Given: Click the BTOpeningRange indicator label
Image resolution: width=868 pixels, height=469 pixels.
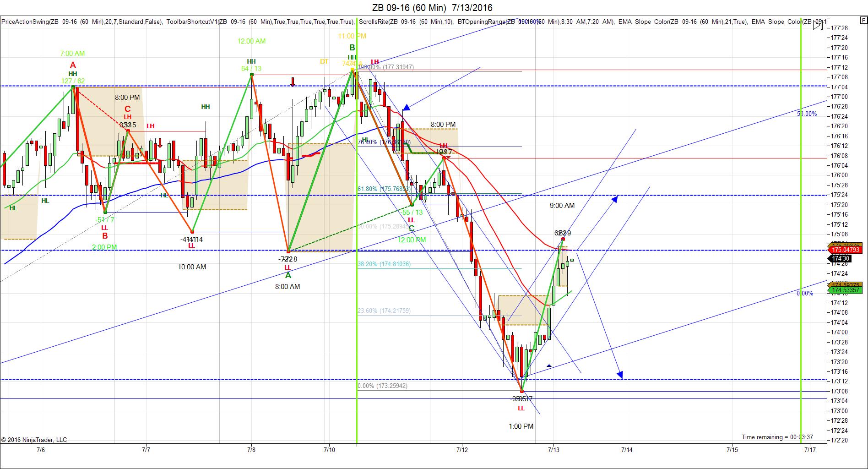Looking at the screenshot, I should pyautogui.click(x=536, y=22).
